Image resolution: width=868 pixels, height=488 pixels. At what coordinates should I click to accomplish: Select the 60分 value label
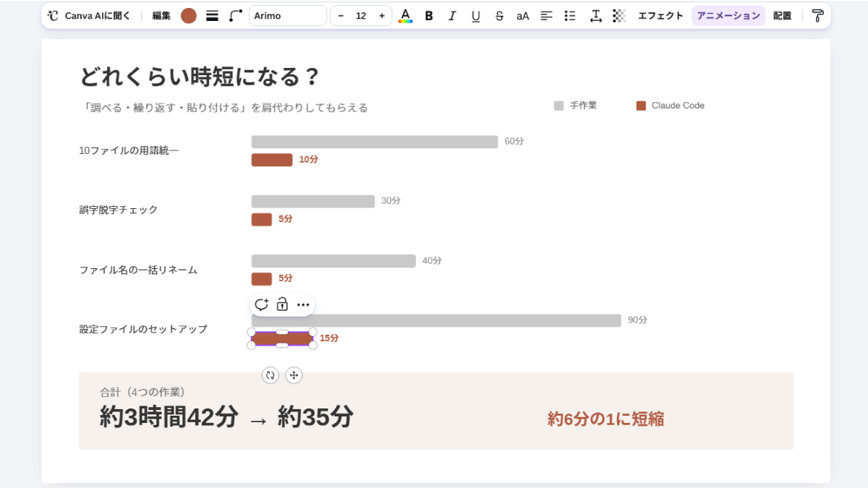[x=514, y=142]
